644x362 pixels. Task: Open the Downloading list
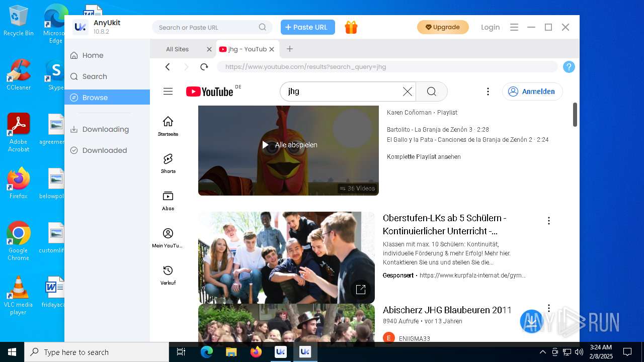(x=107, y=129)
